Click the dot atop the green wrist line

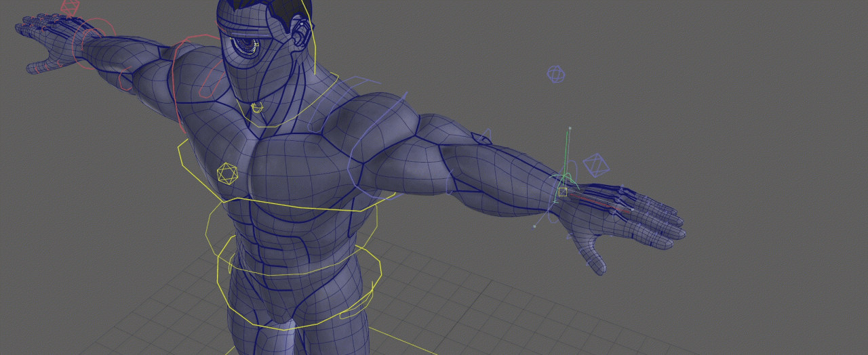click(x=570, y=127)
